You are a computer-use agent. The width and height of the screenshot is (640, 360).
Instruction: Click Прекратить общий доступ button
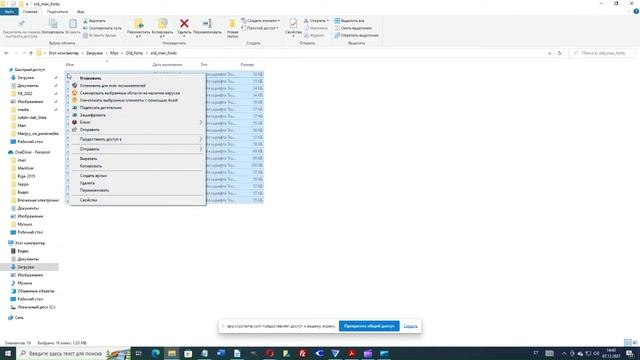click(369, 326)
